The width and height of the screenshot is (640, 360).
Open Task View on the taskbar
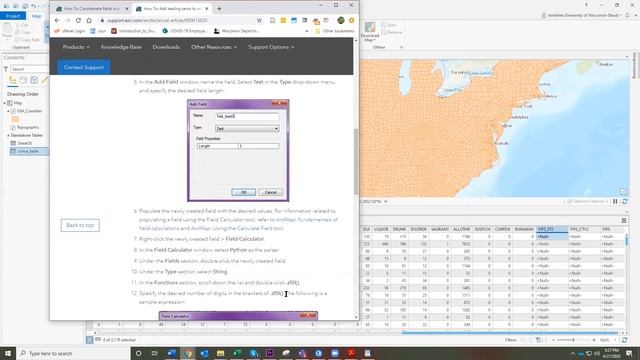(155, 353)
